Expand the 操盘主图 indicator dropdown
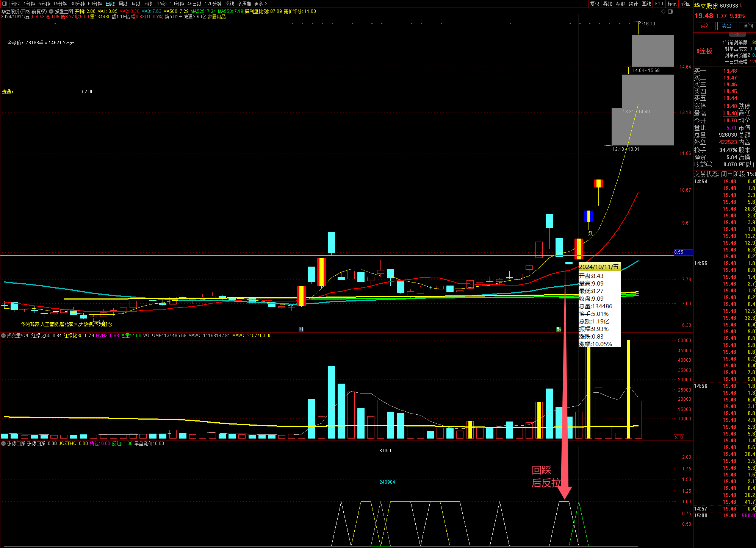This screenshot has height=548, width=756. point(51,11)
